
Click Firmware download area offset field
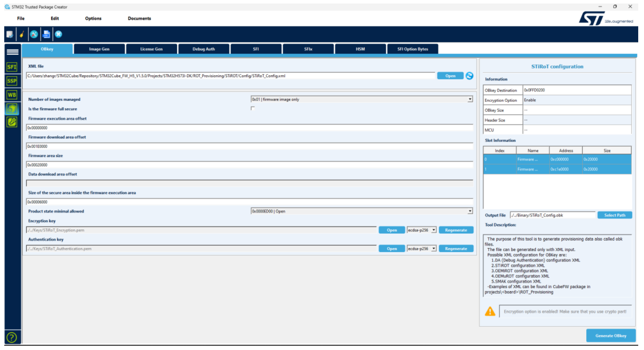point(249,146)
